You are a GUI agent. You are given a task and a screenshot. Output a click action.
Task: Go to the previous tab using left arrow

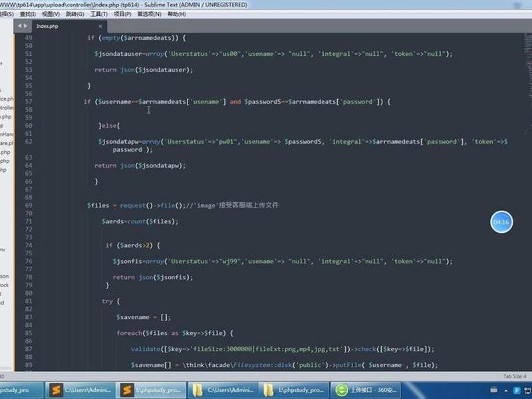tap(20, 26)
